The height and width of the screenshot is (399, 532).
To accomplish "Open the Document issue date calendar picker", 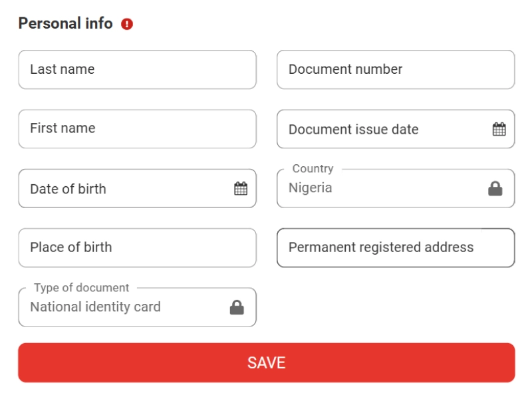I will (498, 129).
